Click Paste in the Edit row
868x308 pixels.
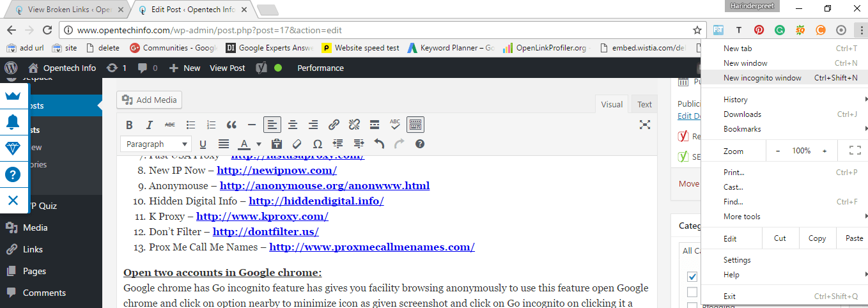854,238
